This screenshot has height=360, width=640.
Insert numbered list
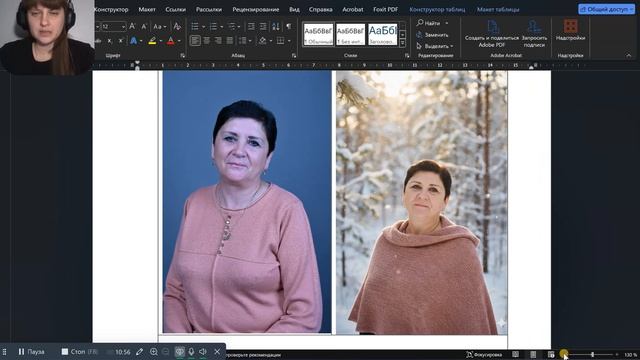pyautogui.click(x=213, y=27)
